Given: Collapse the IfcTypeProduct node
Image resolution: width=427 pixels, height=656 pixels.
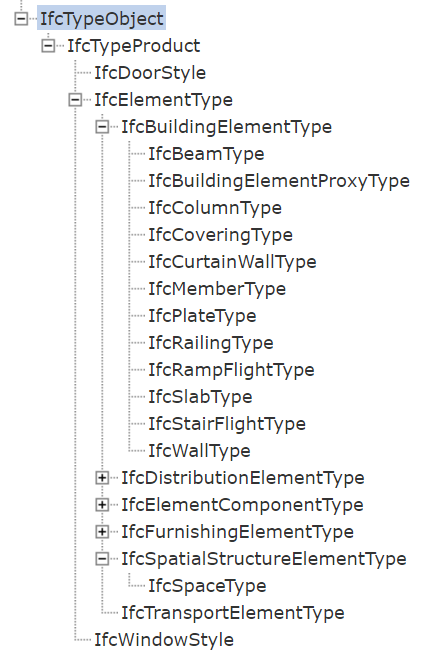Looking at the screenshot, I should coord(48,46).
